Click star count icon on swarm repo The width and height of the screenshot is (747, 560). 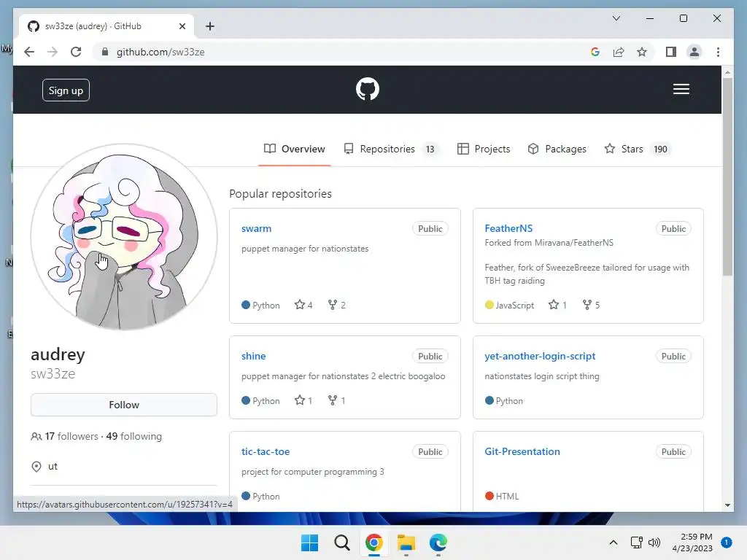(x=299, y=305)
